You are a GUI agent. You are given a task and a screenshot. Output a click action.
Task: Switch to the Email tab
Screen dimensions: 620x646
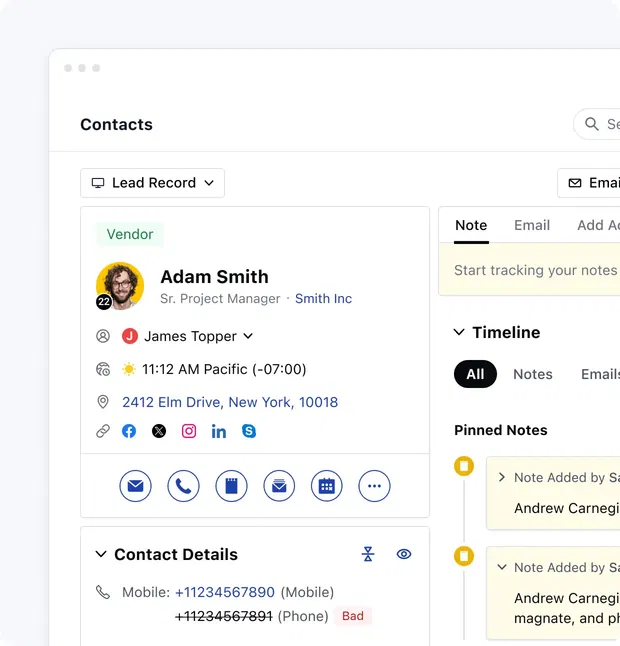pyautogui.click(x=532, y=225)
